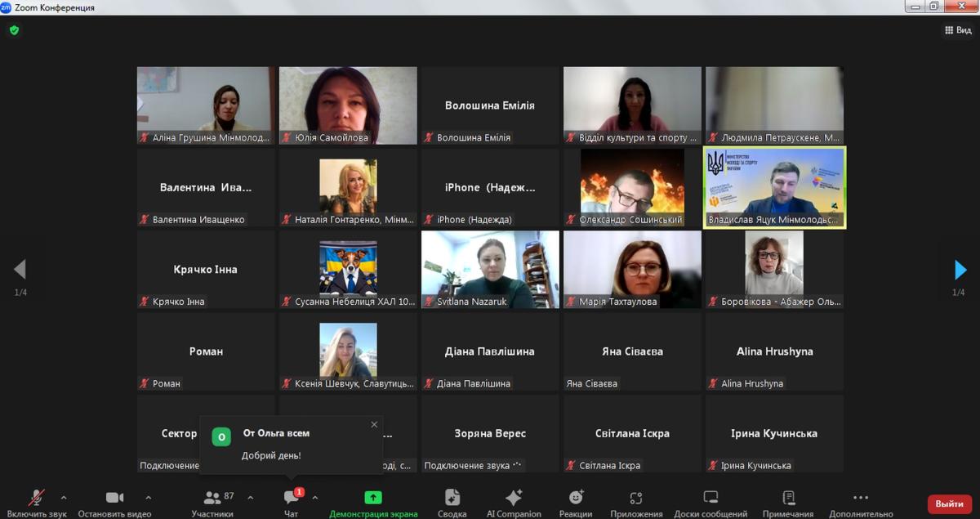Screen dimensions: 980x519
Task: Select Людмила Петраускене video tile
Action: pos(774,105)
